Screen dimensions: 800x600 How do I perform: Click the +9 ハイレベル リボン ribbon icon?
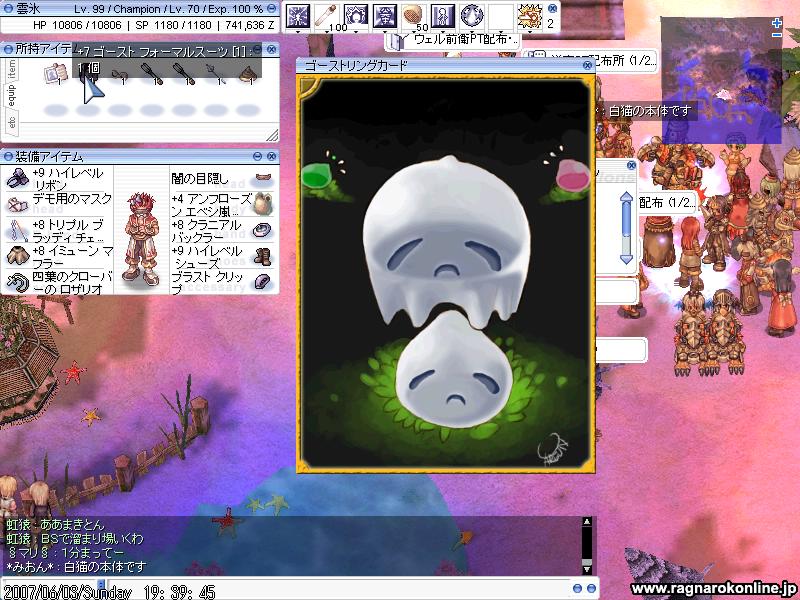coord(17,178)
